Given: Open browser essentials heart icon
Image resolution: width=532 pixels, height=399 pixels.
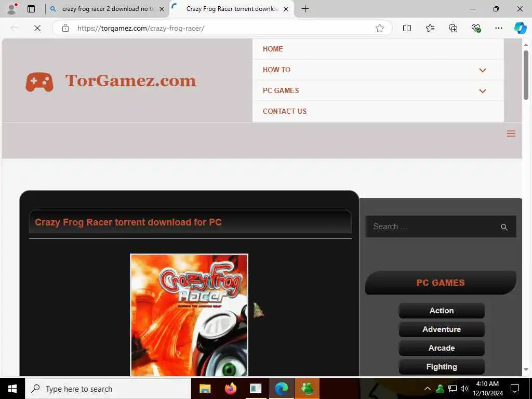Looking at the screenshot, I should (x=476, y=28).
